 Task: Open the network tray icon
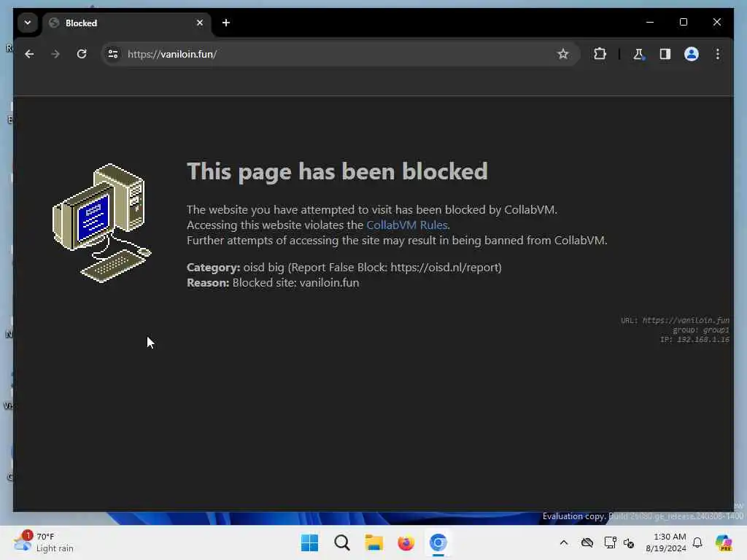(x=610, y=542)
